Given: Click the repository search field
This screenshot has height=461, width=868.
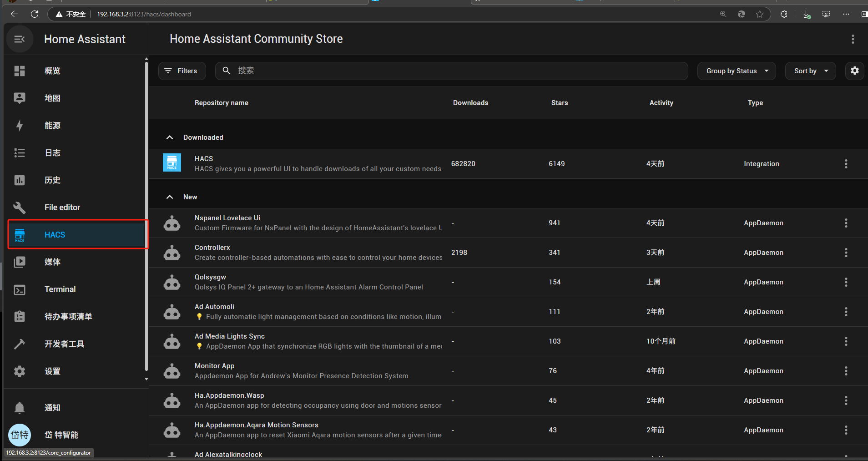Looking at the screenshot, I should (x=455, y=71).
